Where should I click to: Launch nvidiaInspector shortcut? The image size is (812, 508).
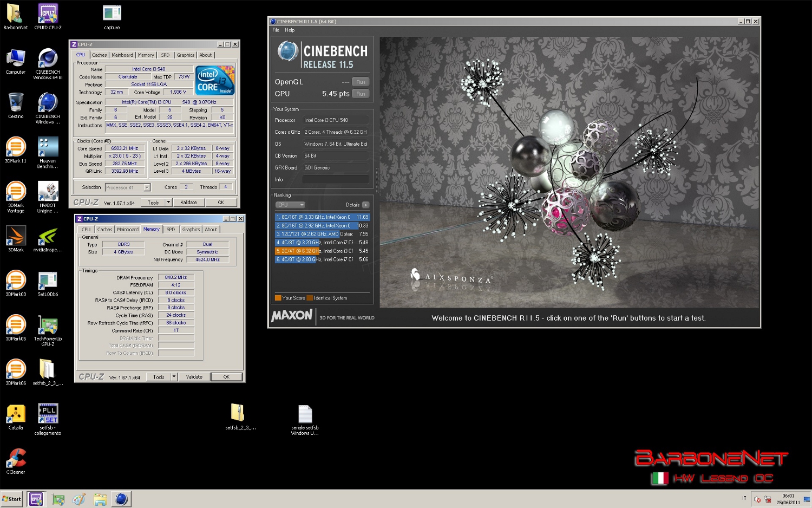click(x=48, y=239)
